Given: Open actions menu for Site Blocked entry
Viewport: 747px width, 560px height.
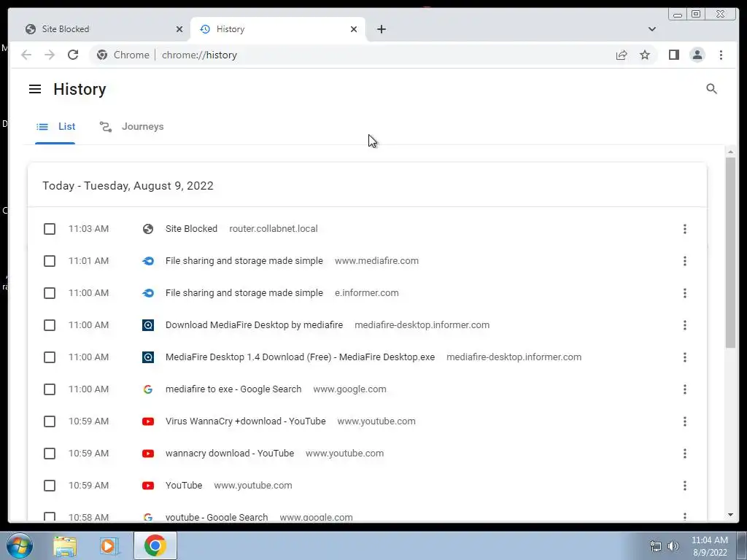Looking at the screenshot, I should tap(684, 229).
